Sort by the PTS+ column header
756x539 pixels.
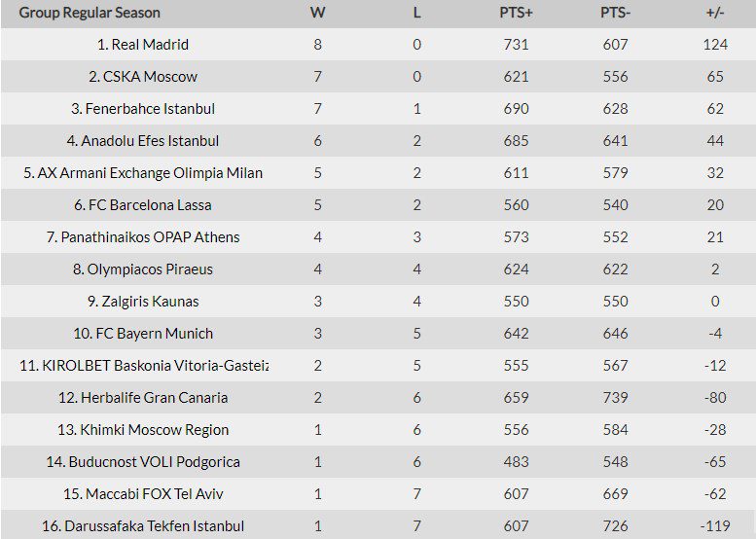(516, 13)
